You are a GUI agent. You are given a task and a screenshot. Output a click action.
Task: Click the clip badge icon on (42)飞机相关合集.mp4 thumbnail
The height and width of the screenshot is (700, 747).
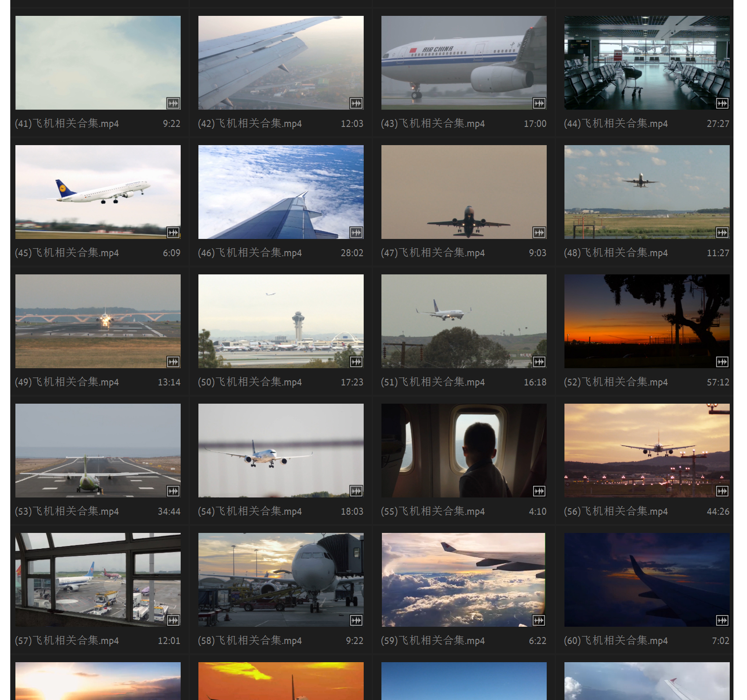[x=356, y=103]
